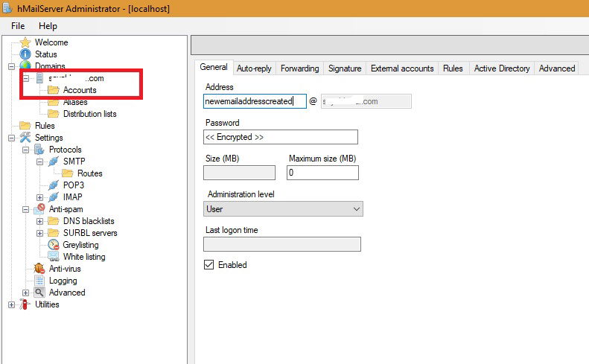The width and height of the screenshot is (589, 364).
Task: Expand the Utilities node
Action: click(x=12, y=304)
